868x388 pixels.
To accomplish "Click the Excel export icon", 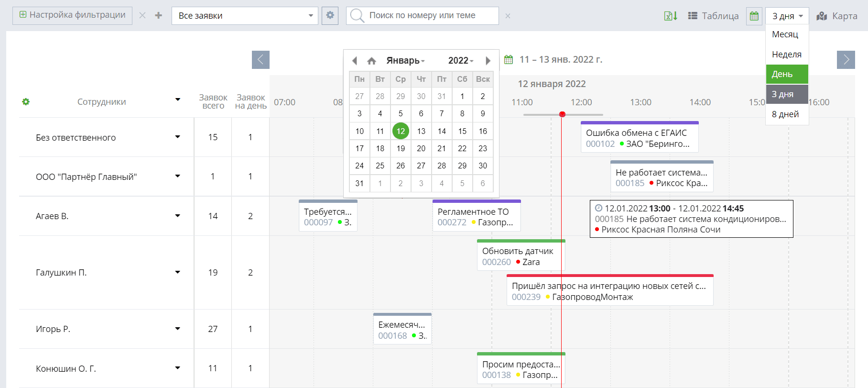I will [x=670, y=16].
